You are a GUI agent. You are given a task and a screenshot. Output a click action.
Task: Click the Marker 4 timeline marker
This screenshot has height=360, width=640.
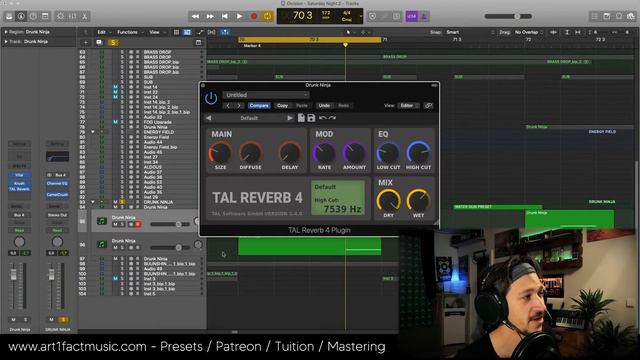[252, 46]
